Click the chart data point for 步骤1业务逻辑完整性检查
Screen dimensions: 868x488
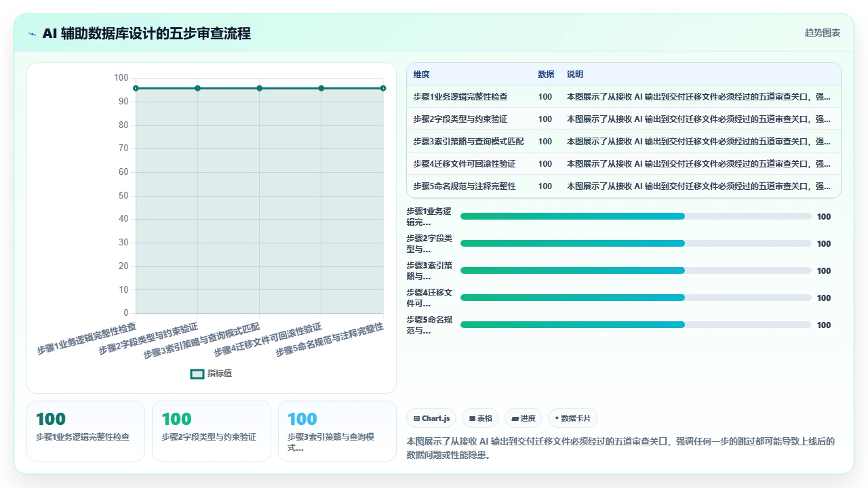[x=136, y=88]
